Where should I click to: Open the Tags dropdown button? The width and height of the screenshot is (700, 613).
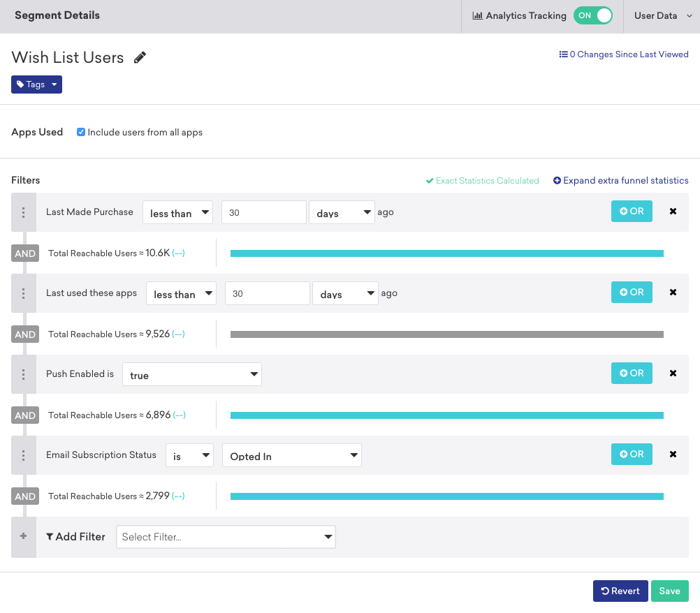(36, 84)
